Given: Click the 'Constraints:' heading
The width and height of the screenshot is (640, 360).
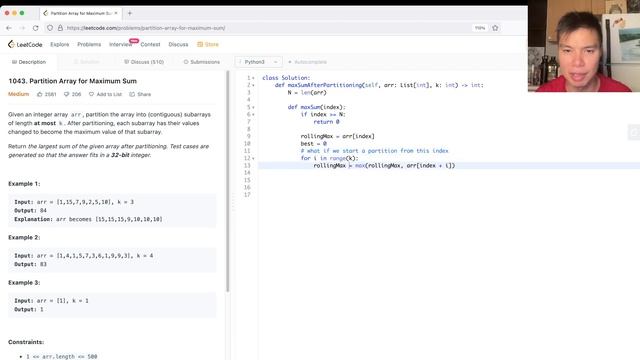Looking at the screenshot, I should 26,342.
